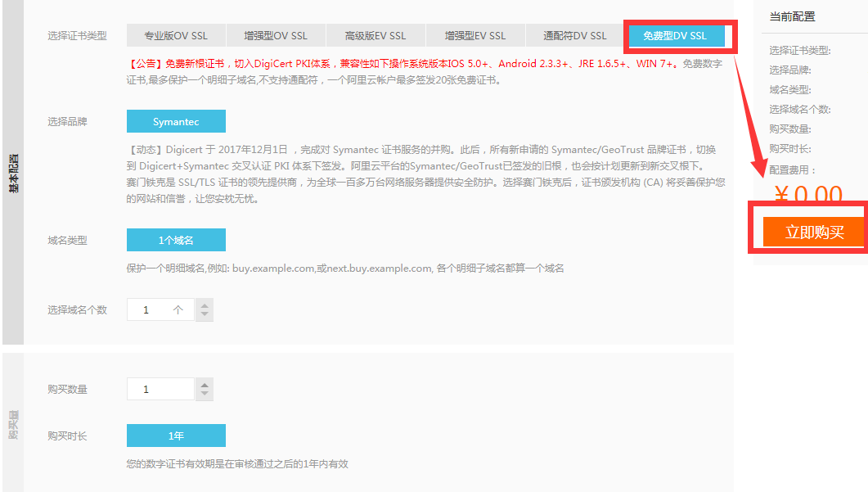Decrease 购买数量 using the down arrow

pyautogui.click(x=205, y=395)
